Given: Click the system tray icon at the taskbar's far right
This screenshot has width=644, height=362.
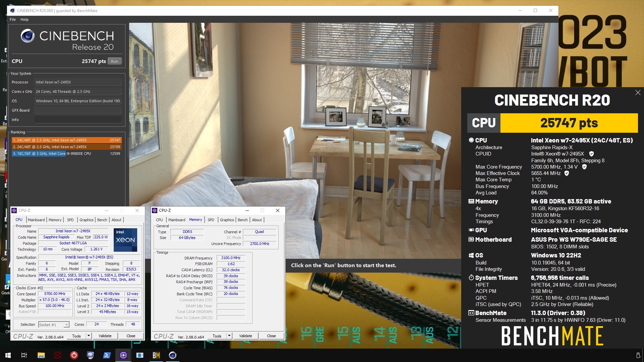Looking at the screenshot, I should 638,355.
